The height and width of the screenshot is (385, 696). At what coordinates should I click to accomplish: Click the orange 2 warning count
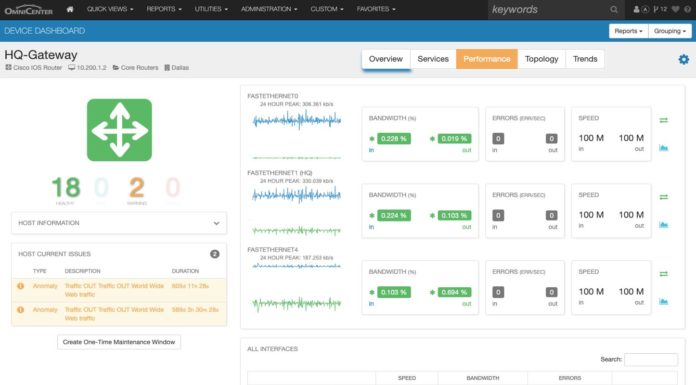click(137, 187)
